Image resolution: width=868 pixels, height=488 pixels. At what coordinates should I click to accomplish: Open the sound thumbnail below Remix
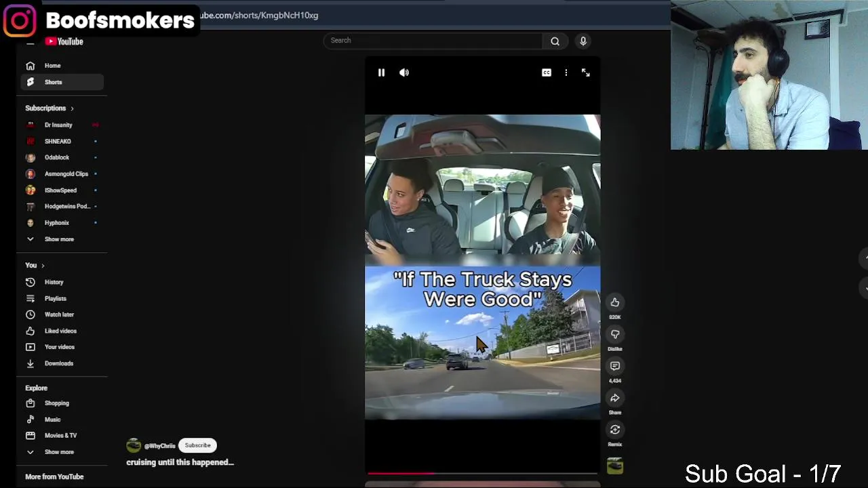pyautogui.click(x=615, y=466)
